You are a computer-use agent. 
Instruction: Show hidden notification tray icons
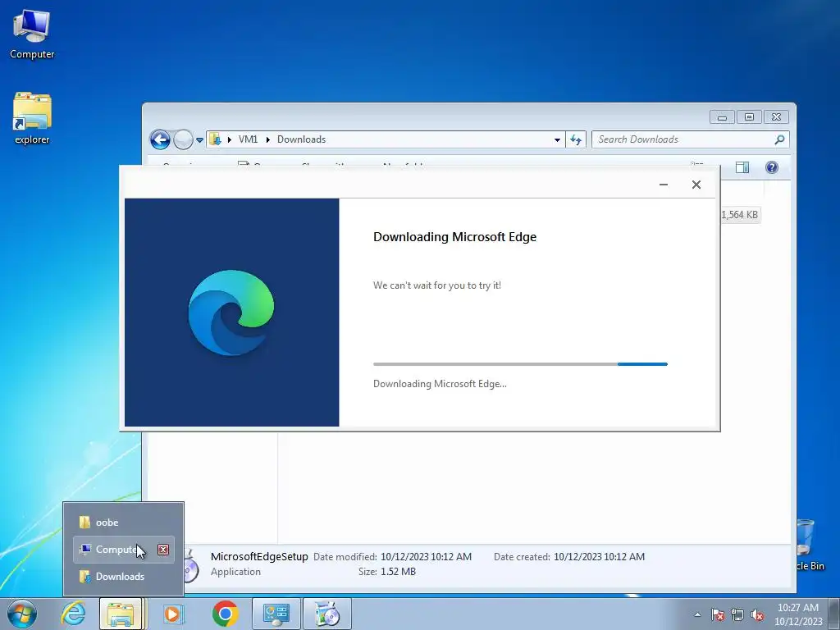pyautogui.click(x=697, y=614)
